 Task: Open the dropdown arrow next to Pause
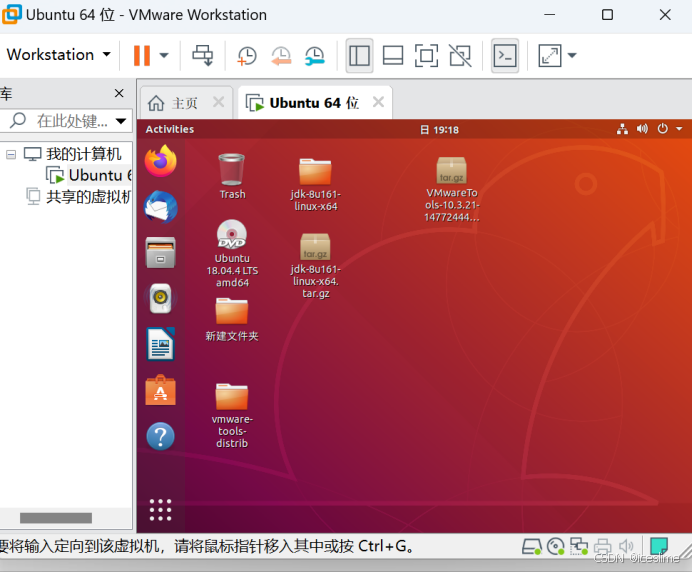click(164, 56)
